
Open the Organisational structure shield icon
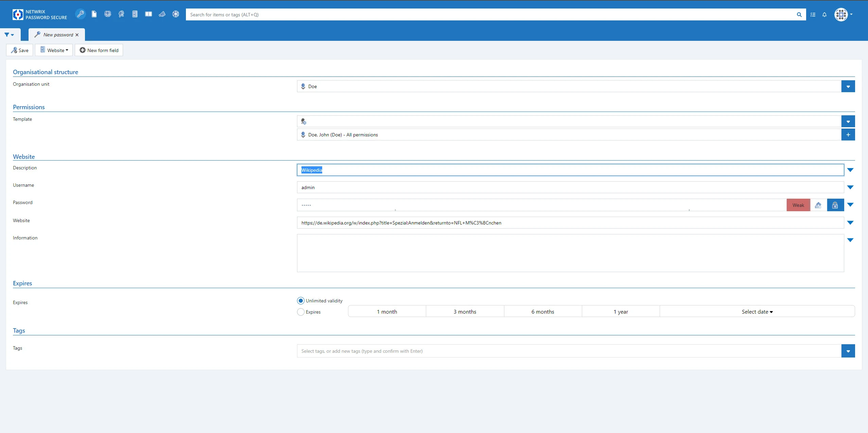[108, 14]
